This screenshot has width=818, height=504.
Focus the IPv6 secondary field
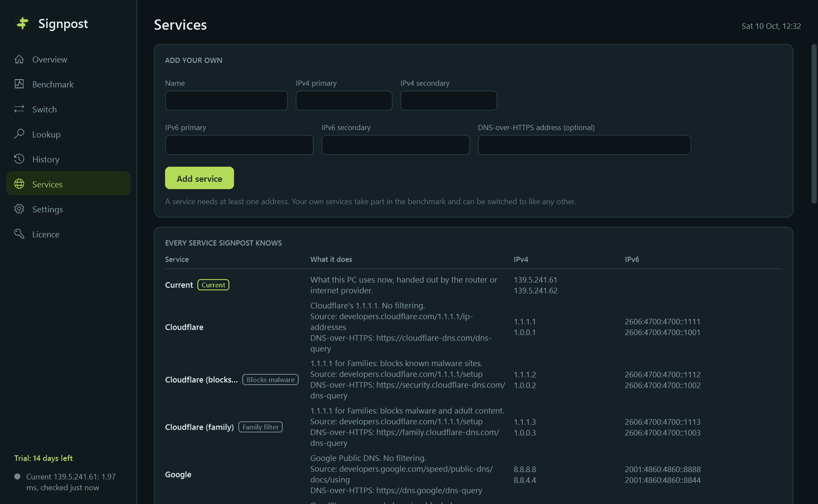pos(396,145)
